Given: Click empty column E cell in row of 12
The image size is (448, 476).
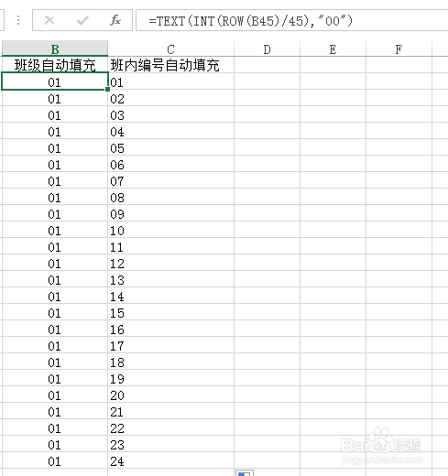Looking at the screenshot, I should 333,264.
